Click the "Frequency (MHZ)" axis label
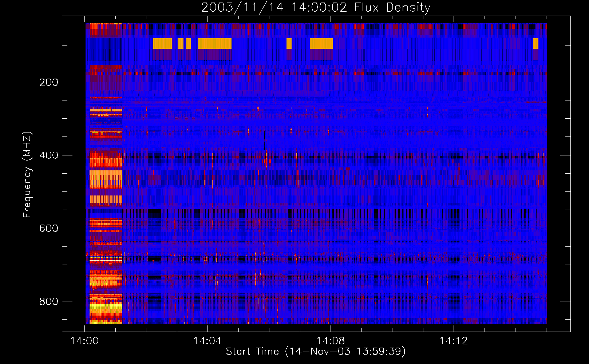The height and width of the screenshot is (364, 589). coord(27,174)
